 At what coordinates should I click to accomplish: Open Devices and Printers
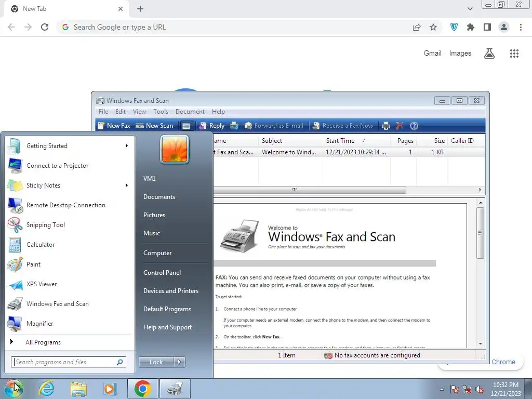coord(170,291)
